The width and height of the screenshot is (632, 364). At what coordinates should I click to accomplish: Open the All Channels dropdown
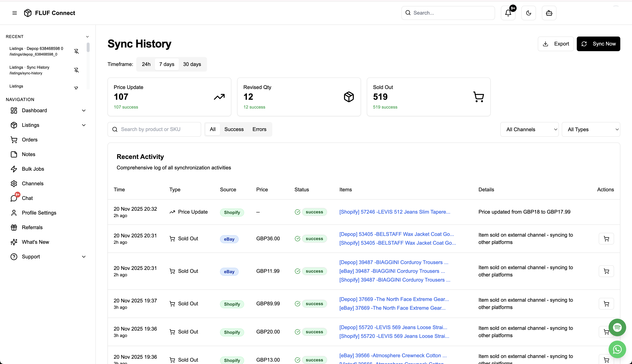coord(529,130)
